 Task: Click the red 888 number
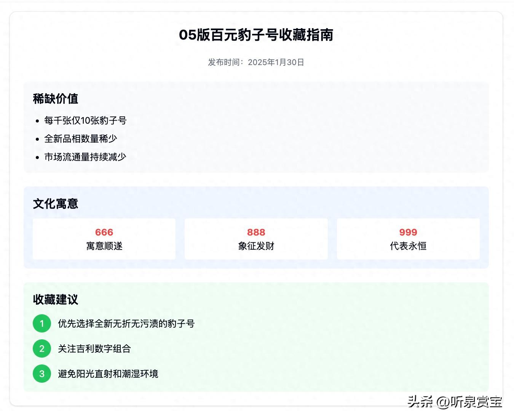pyautogui.click(x=256, y=232)
